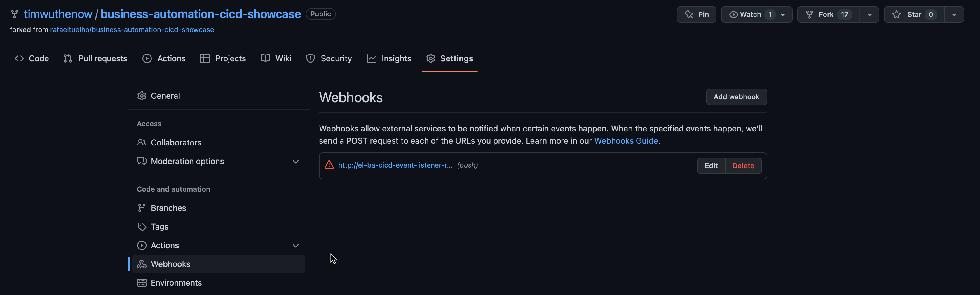Click the code brackets icon on Code tab
980x295 pixels.
click(19, 58)
